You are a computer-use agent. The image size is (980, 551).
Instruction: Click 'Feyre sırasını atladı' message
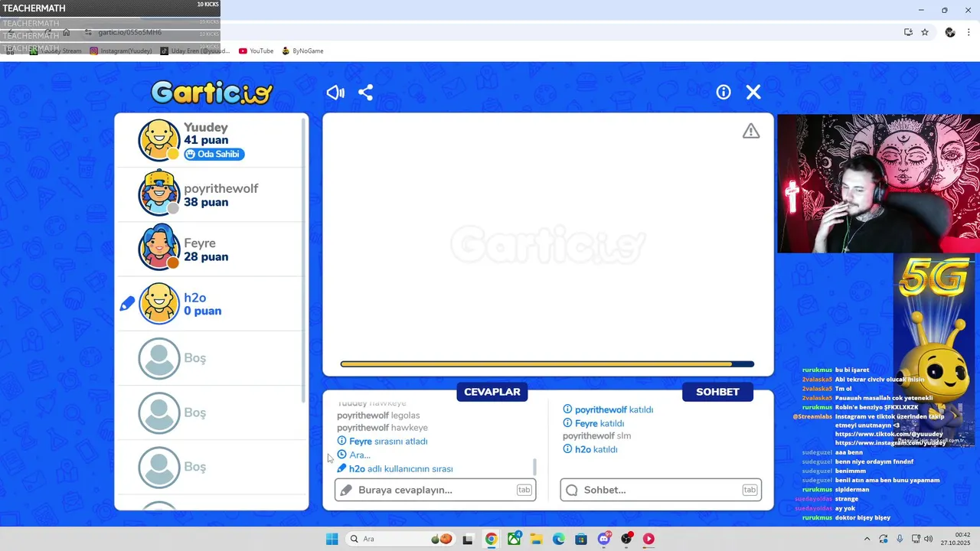click(x=382, y=442)
